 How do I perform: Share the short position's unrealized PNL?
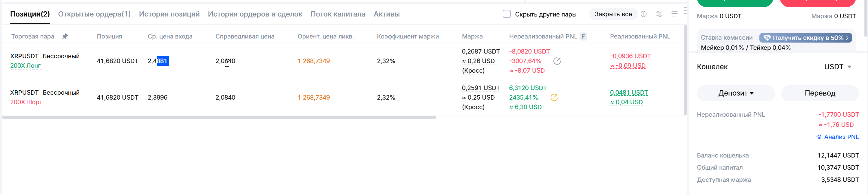coord(554,97)
